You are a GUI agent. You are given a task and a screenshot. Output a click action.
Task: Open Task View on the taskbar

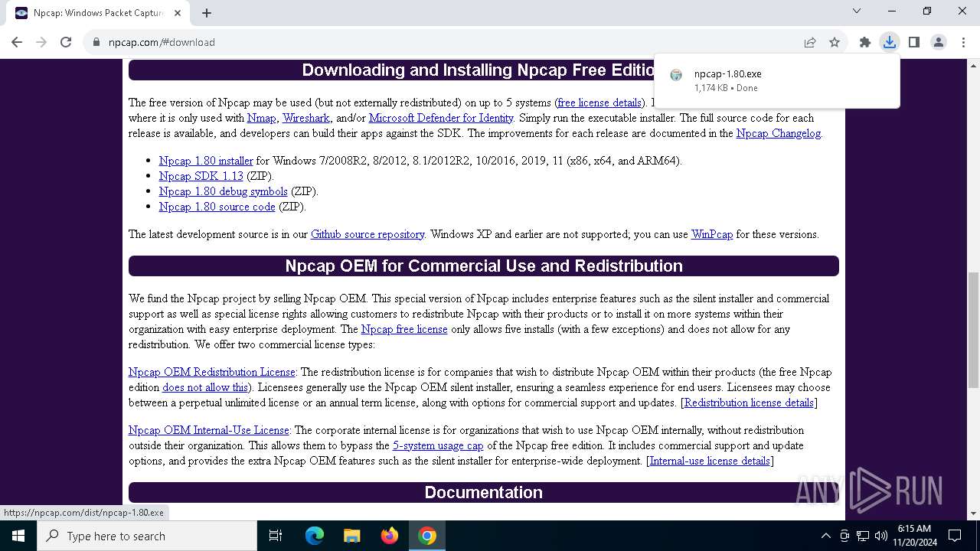[276, 536]
